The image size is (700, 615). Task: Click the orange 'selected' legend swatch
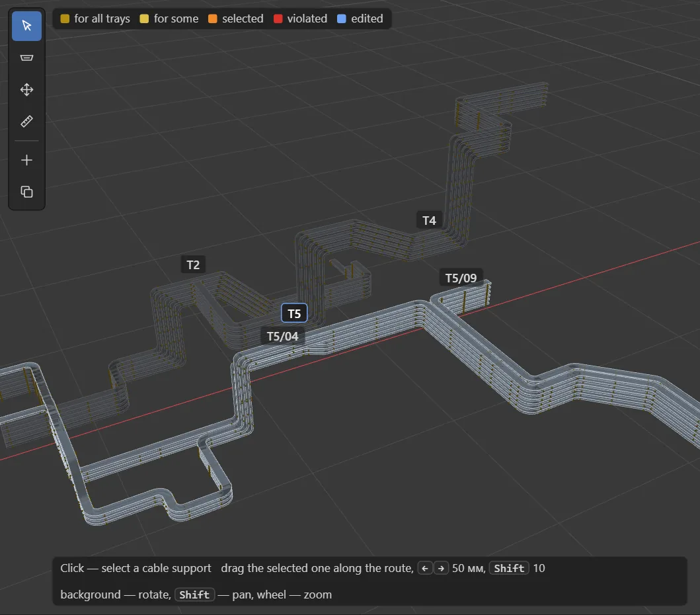click(x=212, y=19)
